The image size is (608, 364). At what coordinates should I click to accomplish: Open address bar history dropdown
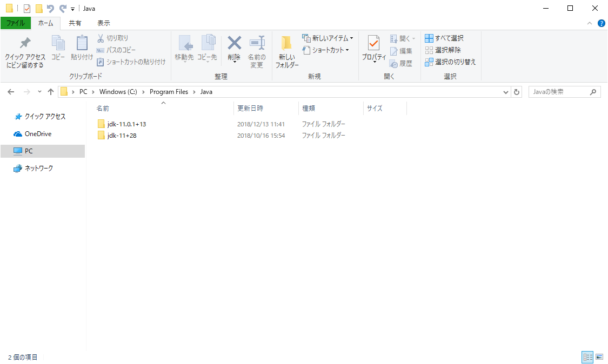coord(506,92)
